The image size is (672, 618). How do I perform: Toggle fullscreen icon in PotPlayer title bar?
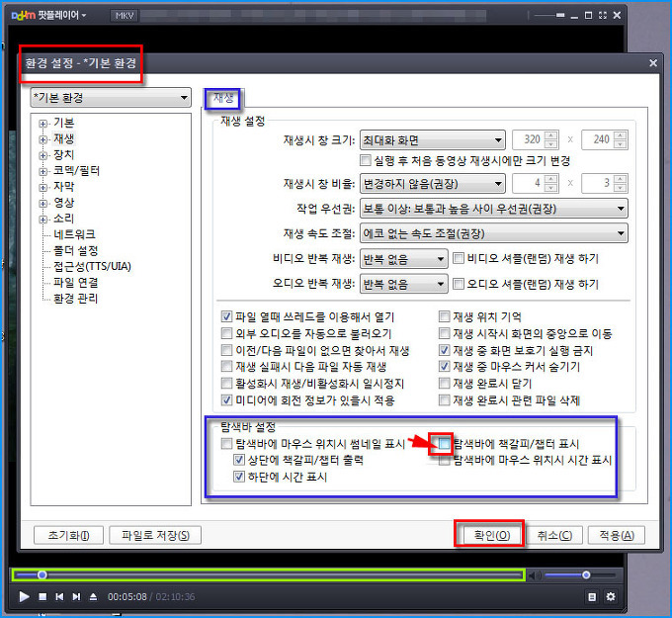click(603, 15)
